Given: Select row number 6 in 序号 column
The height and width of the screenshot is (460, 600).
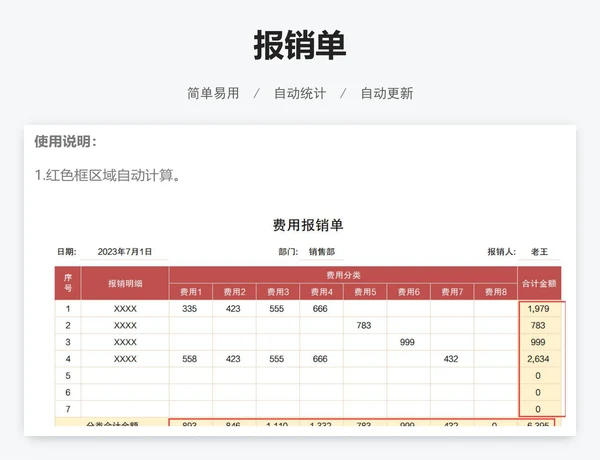Looking at the screenshot, I should click(x=68, y=392).
